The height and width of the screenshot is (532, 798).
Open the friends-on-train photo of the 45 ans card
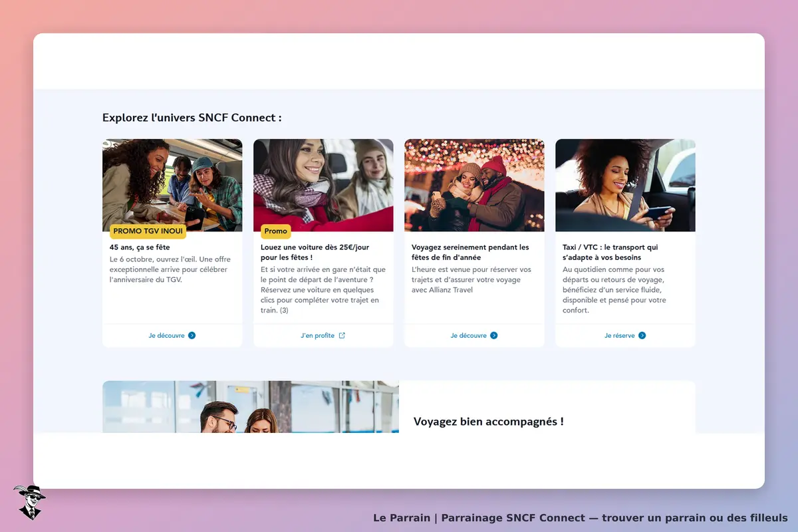pos(172,185)
